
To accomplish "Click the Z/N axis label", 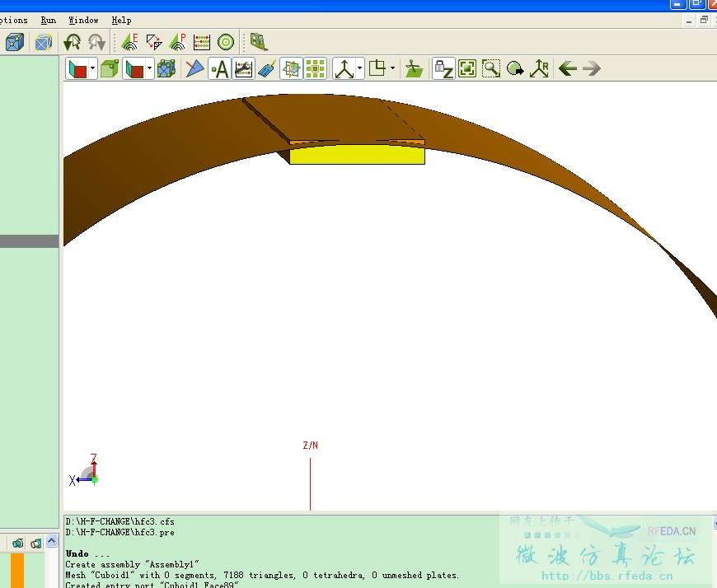I will coord(310,446).
